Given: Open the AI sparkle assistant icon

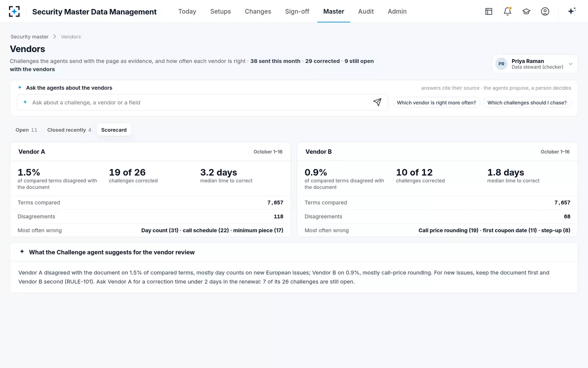Looking at the screenshot, I should coord(572,11).
